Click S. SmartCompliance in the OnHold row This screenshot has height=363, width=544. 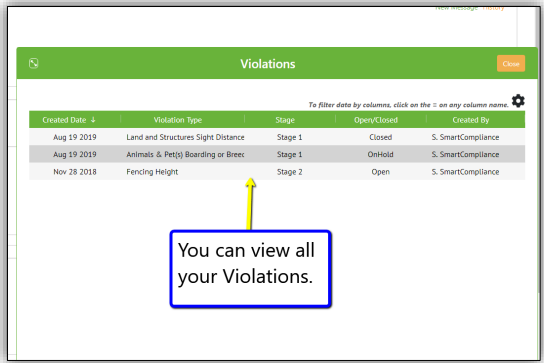tap(465, 154)
